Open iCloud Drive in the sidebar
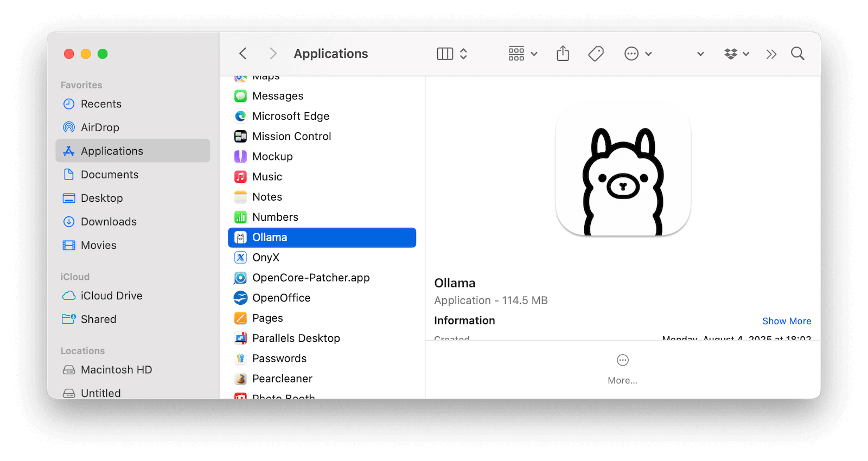The image size is (868, 461). pos(133,296)
